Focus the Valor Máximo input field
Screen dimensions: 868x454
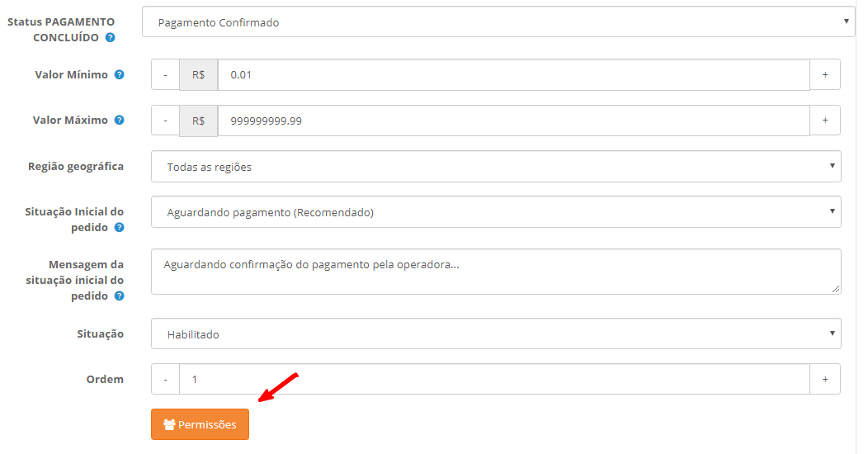click(x=514, y=121)
